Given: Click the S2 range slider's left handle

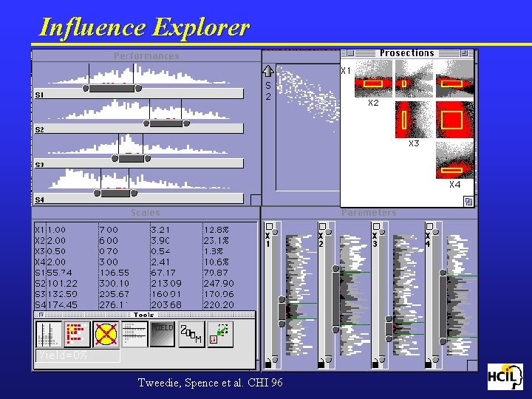Looking at the screenshot, I should click(x=146, y=123).
